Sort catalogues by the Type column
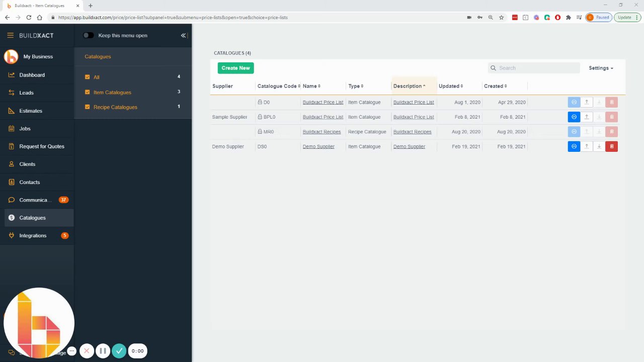Image resolution: width=644 pixels, height=362 pixels. (x=356, y=86)
